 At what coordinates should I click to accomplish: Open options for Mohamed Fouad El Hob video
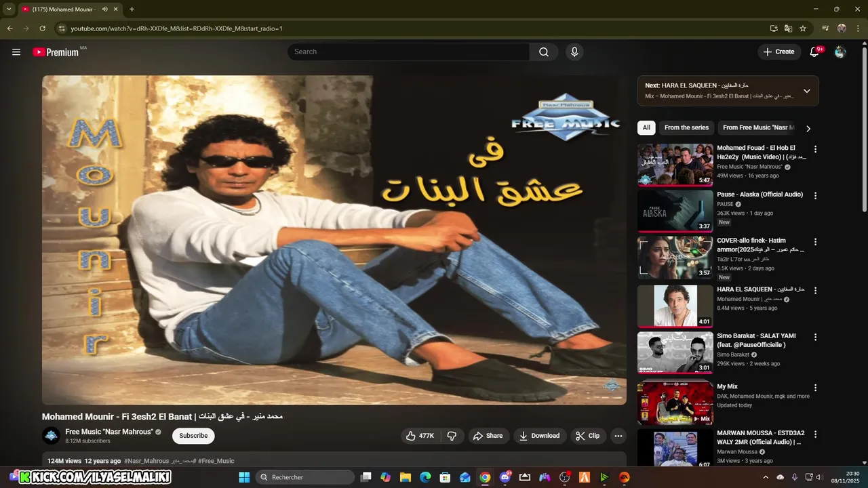815,149
